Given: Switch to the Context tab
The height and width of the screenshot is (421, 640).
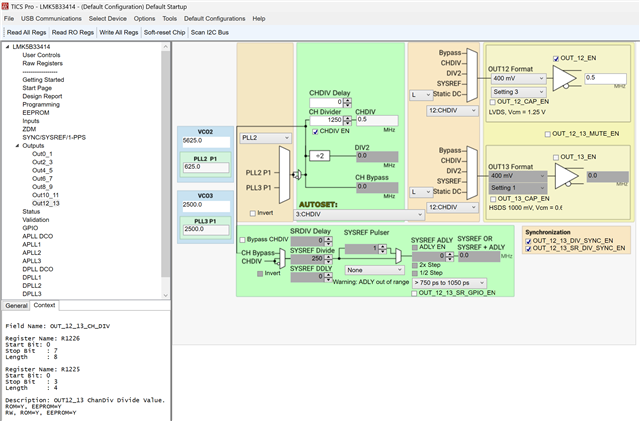Looking at the screenshot, I should [x=44, y=305].
